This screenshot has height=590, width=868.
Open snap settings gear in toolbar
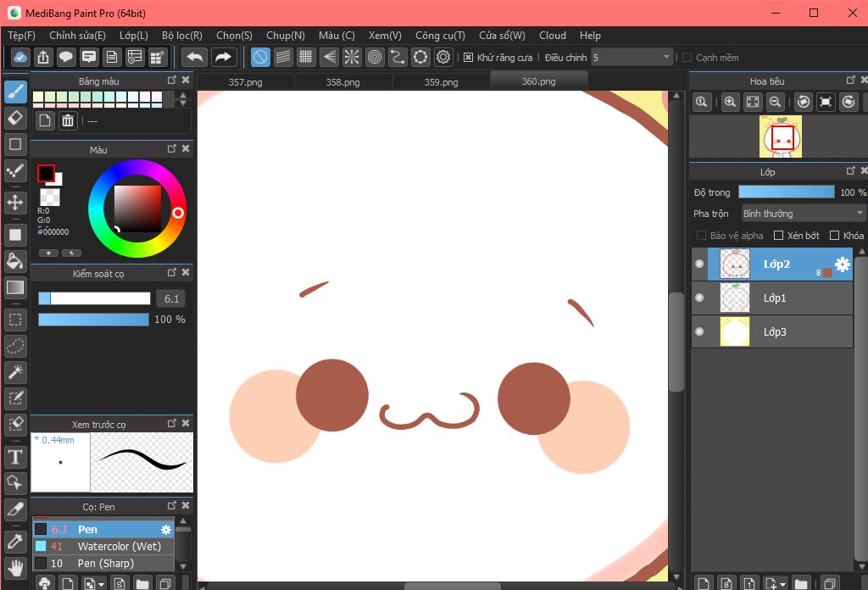[x=443, y=57]
